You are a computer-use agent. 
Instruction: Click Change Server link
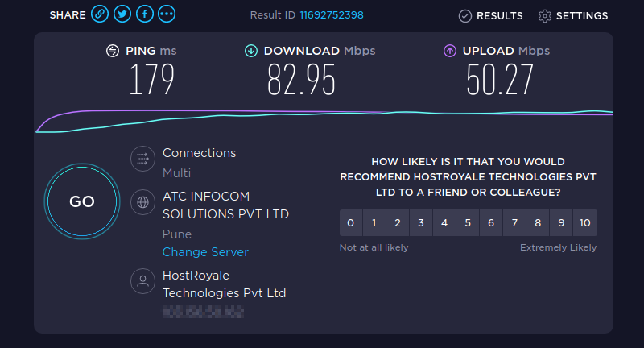click(205, 252)
